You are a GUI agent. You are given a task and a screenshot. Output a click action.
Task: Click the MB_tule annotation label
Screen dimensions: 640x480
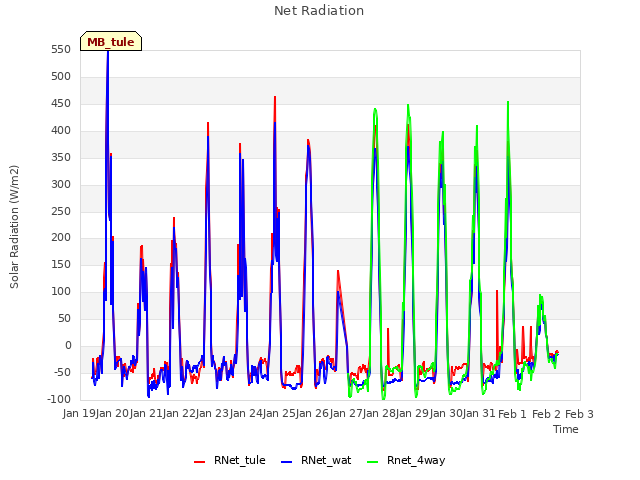point(111,41)
